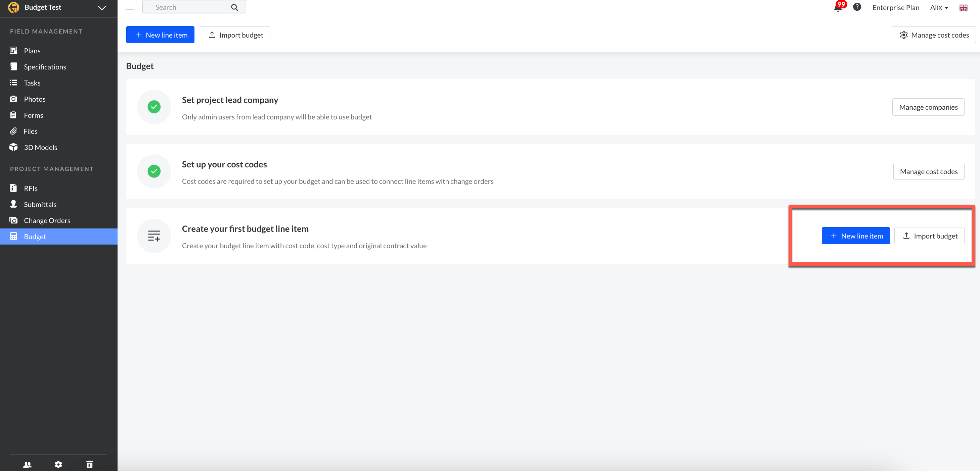Screen dimensions: 980x471
Task: Click the hamburger menu icon
Action: [x=131, y=7]
